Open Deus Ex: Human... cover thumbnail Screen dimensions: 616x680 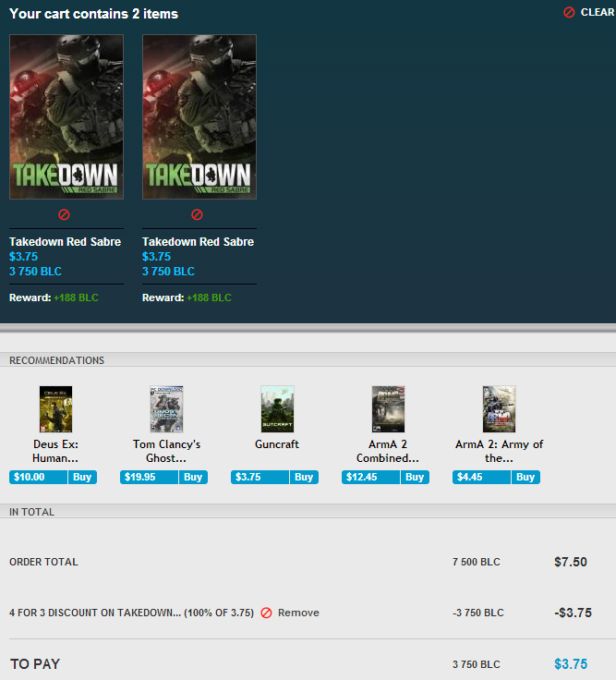point(55,409)
